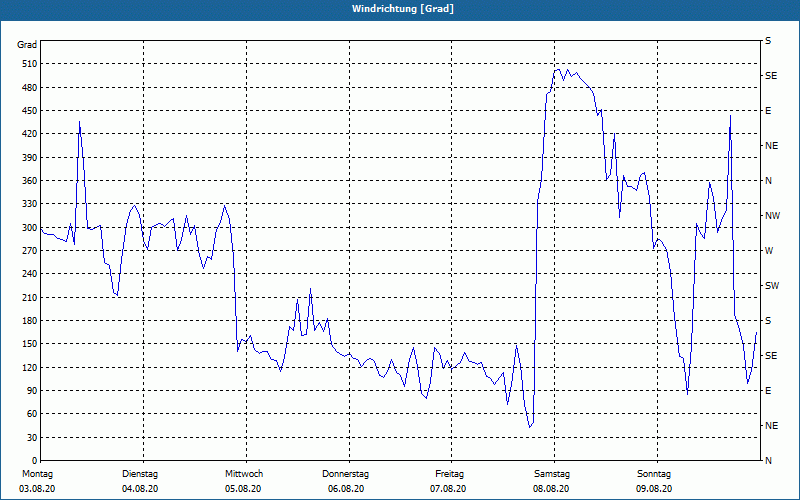
Task: Select the 270 y-axis tick label
Action: tap(30, 251)
